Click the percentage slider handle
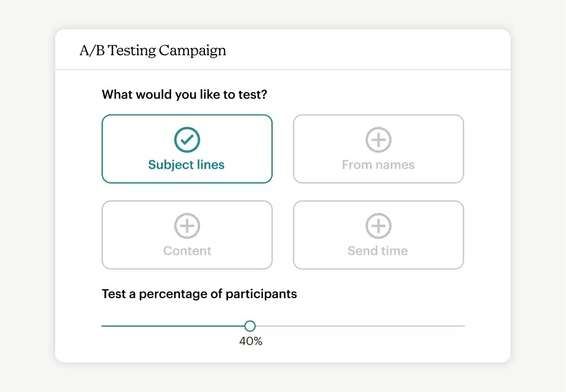 point(250,326)
